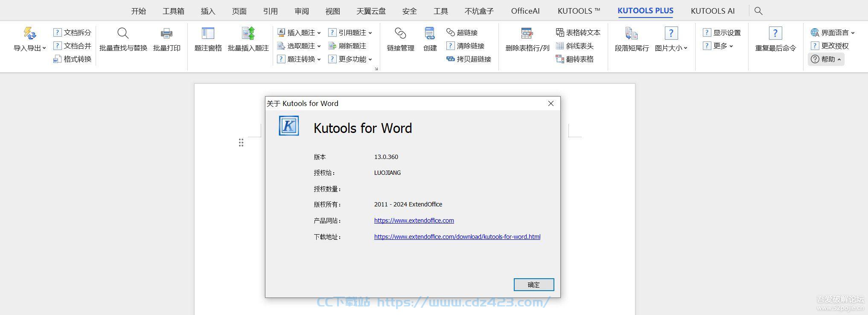Click 删除表格行/列 delete table rows/columns
The width and height of the screenshot is (868, 315).
coord(527,39)
